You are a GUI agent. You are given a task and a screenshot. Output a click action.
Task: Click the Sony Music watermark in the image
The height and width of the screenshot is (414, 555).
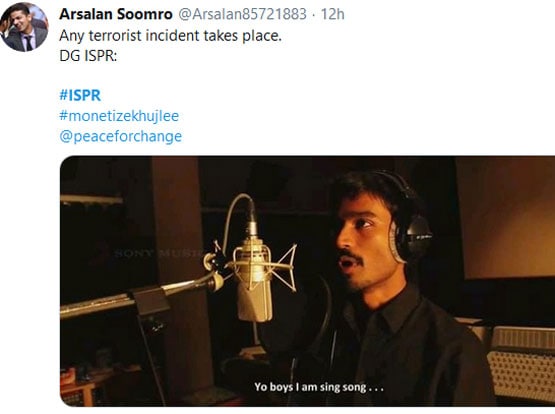pyautogui.click(x=158, y=253)
